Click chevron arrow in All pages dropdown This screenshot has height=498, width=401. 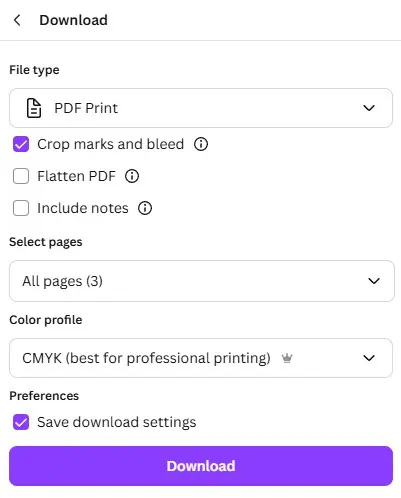[374, 281]
